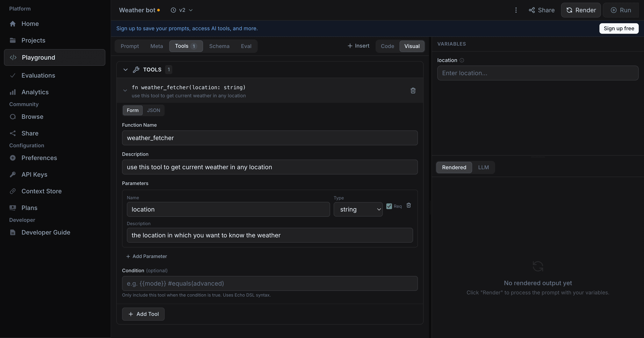This screenshot has width=644, height=338.
Task: Delete the weather_fetcher tool
Action: (x=413, y=90)
